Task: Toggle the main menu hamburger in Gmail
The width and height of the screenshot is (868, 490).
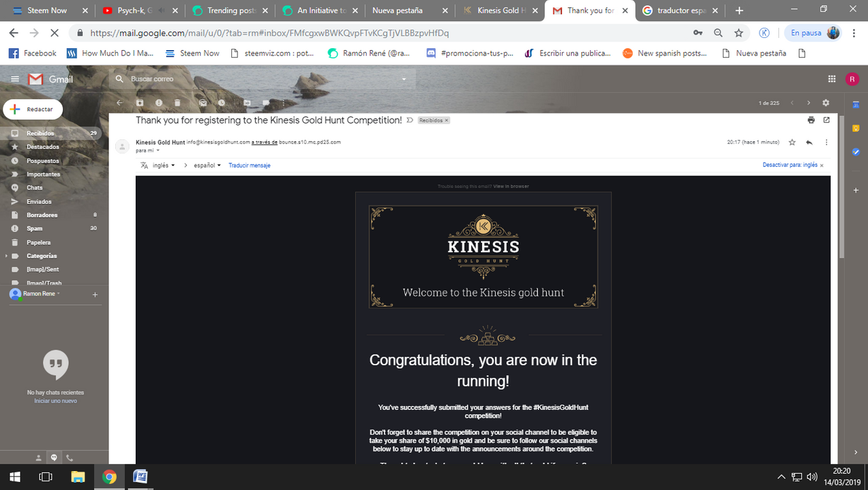Action: (15, 79)
